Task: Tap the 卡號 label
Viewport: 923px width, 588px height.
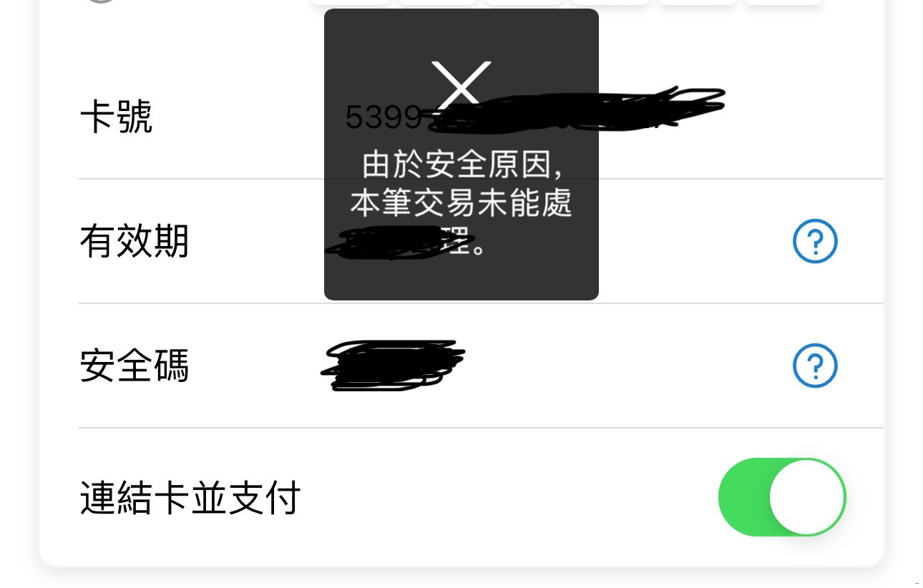Action: pyautogui.click(x=116, y=117)
